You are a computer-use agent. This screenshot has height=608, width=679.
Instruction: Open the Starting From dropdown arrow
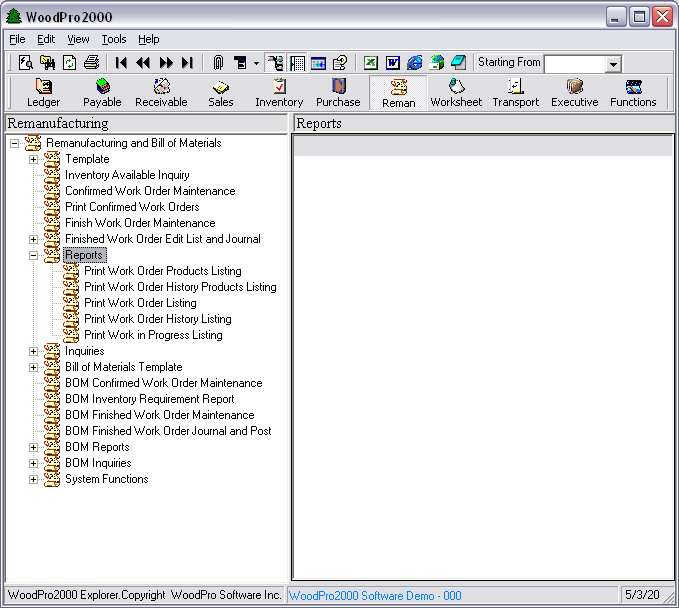(613, 65)
